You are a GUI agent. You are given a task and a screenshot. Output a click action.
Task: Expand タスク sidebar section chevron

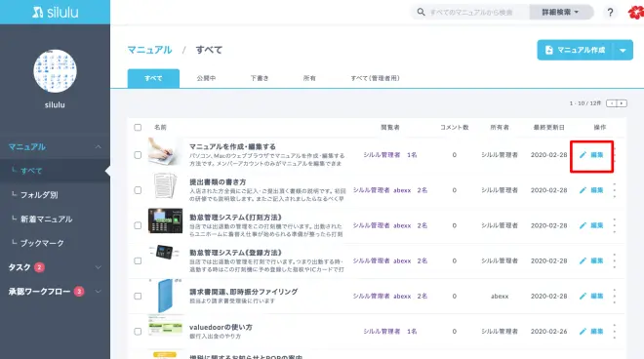99,267
